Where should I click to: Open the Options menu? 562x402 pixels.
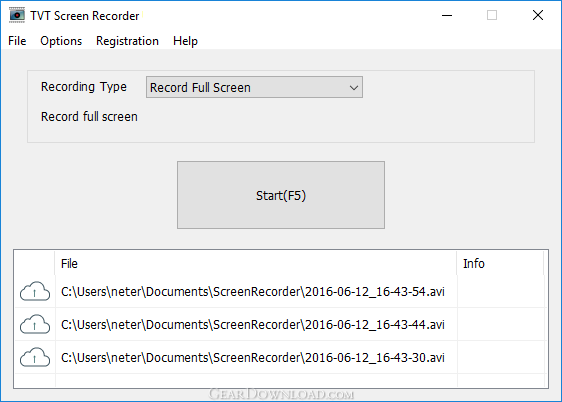pyautogui.click(x=61, y=41)
